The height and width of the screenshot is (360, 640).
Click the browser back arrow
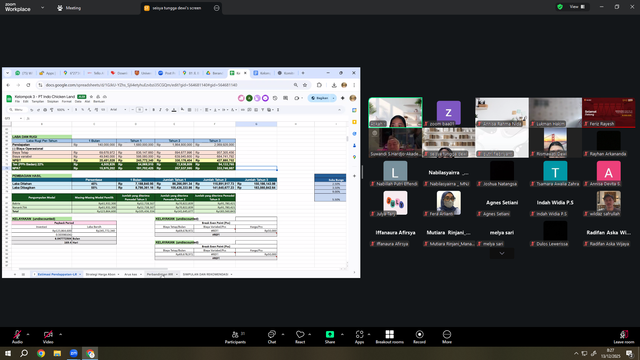click(x=9, y=85)
